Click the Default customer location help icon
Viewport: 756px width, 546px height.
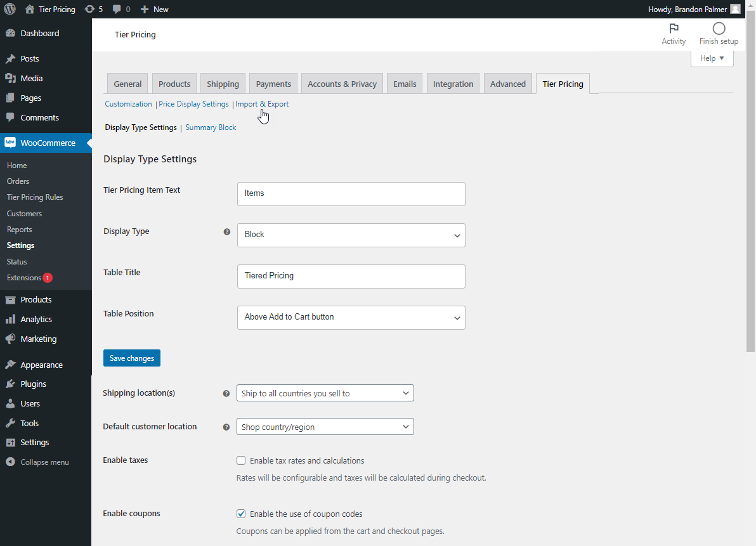[x=226, y=427]
